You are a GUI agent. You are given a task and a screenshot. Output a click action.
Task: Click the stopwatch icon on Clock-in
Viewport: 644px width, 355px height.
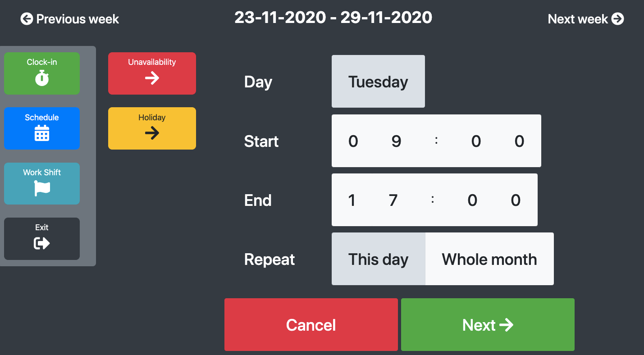[x=42, y=78]
